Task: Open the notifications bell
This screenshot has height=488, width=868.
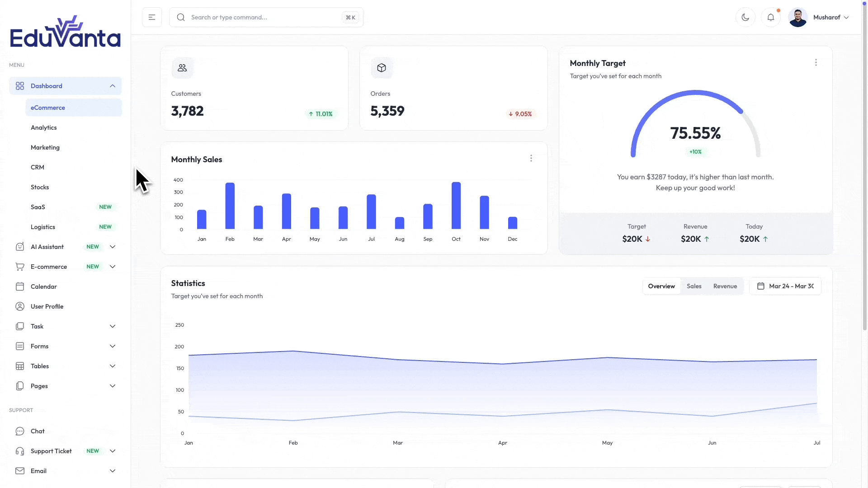Action: (771, 17)
